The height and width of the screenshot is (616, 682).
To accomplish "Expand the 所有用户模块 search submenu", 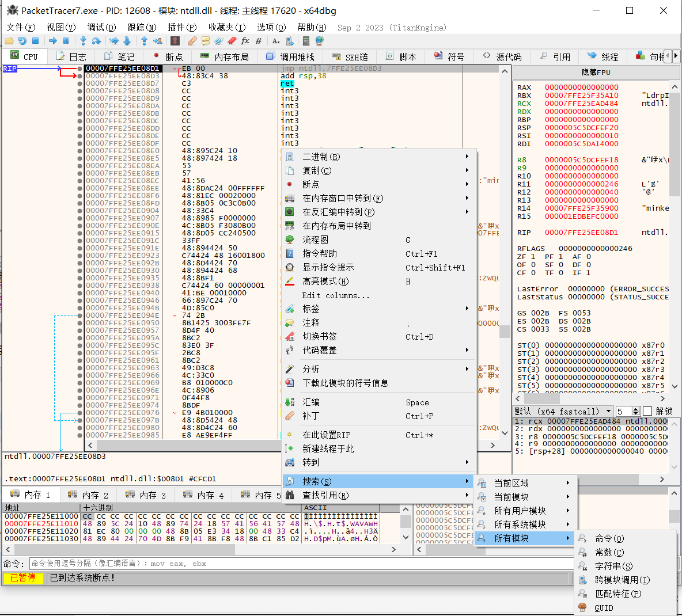I will point(525,511).
